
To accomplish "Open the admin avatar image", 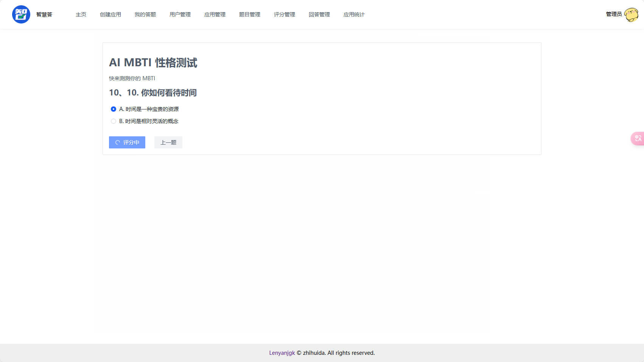I will (632, 14).
